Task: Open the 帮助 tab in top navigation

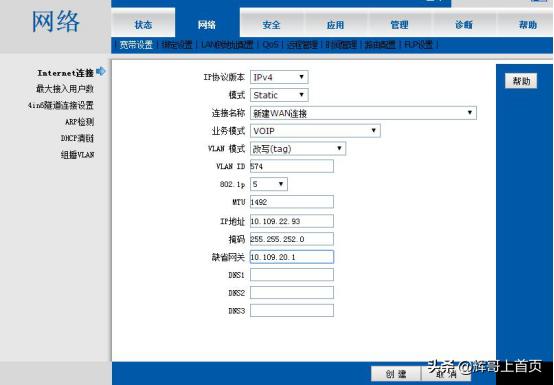Action: coord(527,25)
